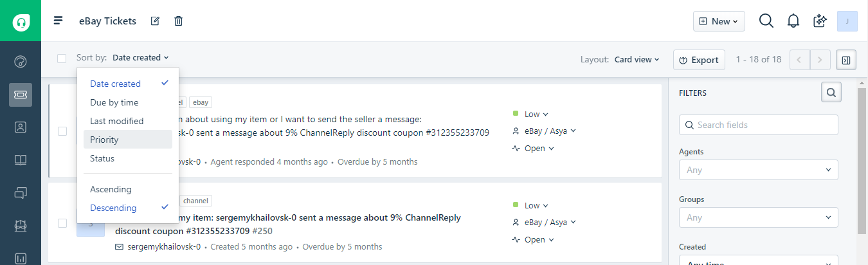Sort by Due by time
The width and height of the screenshot is (868, 265).
[x=128, y=102]
